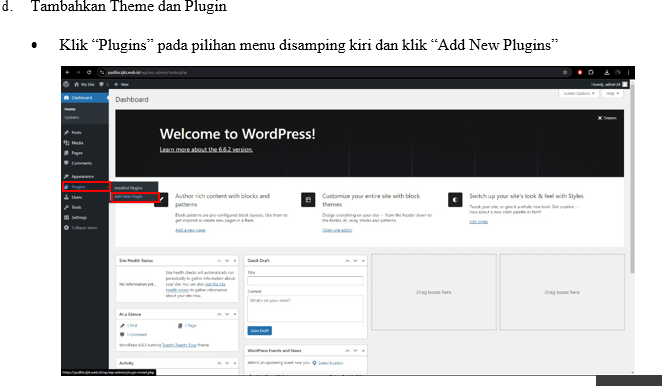Screen dimensions: 662x386
Task: Select Installed Plugins submenu item
Action: tap(135, 188)
